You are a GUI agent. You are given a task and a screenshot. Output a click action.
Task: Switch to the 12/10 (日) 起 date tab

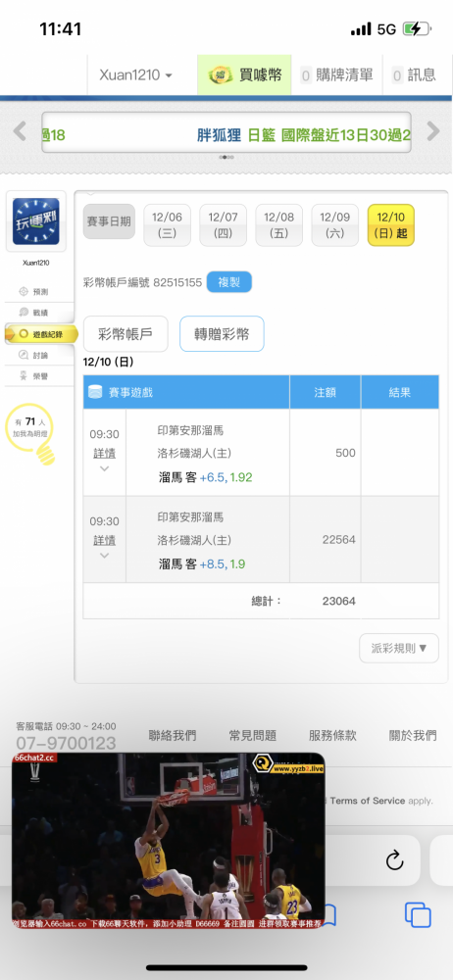[x=391, y=225]
